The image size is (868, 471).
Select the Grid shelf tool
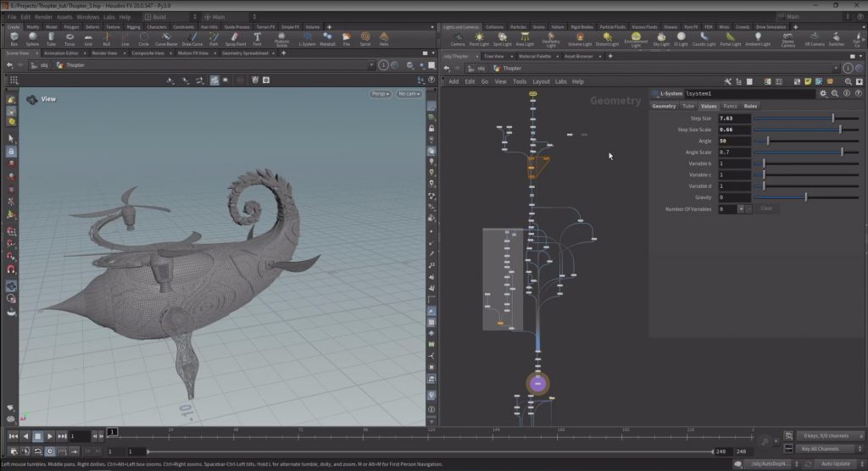tap(88, 39)
